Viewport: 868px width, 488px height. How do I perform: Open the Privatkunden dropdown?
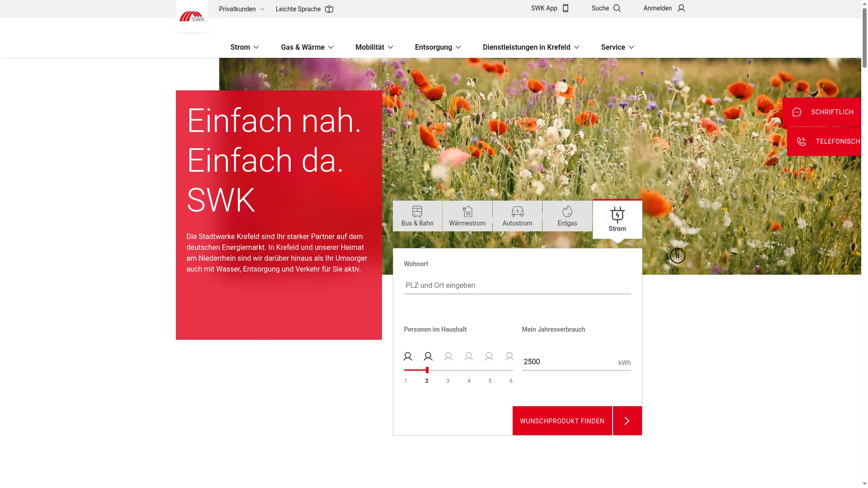click(241, 9)
